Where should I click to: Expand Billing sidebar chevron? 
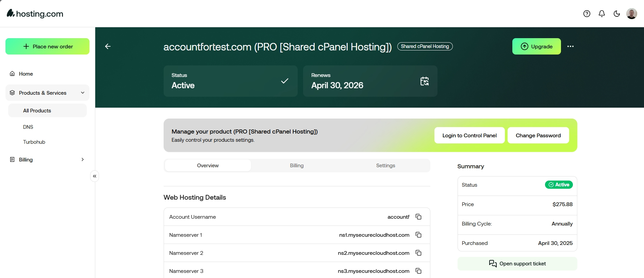(x=83, y=159)
